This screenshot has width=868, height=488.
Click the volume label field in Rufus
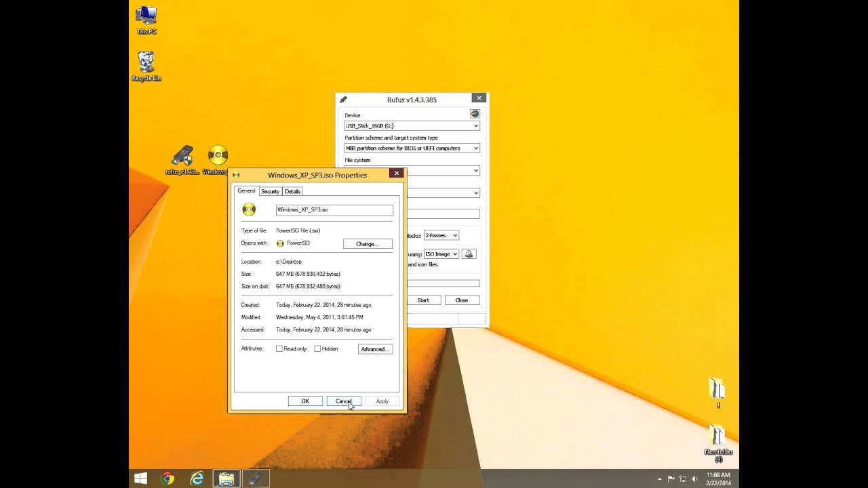(x=443, y=213)
